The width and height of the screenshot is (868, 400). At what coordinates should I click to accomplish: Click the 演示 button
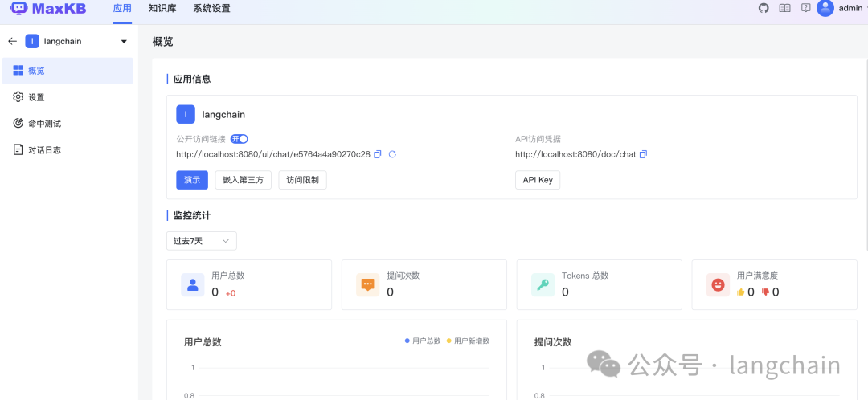pos(192,180)
